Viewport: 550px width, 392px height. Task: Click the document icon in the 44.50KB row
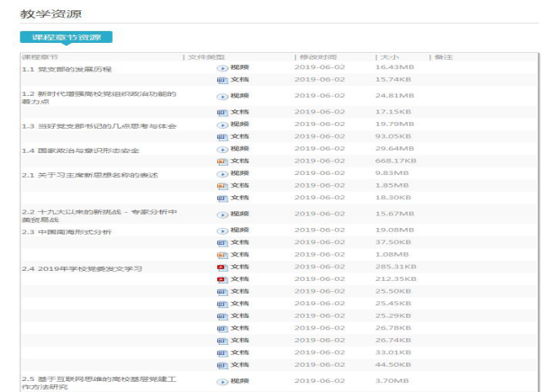[x=222, y=364]
